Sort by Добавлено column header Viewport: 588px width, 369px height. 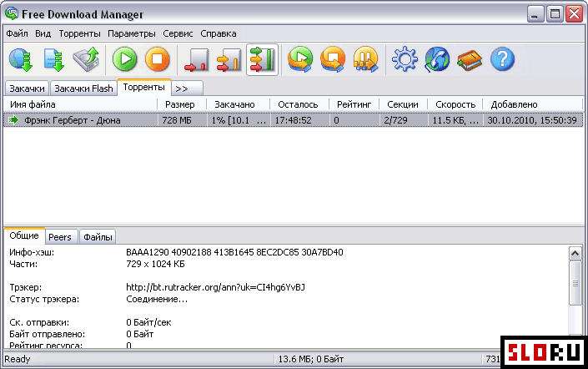[x=533, y=104]
